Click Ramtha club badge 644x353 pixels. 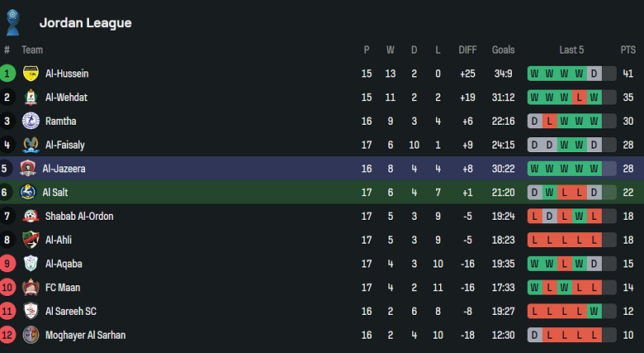(31, 122)
